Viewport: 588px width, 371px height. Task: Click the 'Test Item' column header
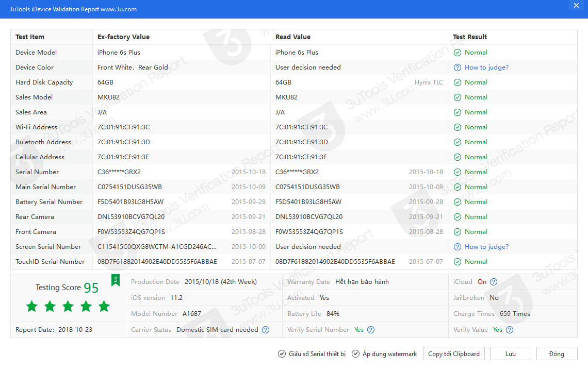[30, 37]
